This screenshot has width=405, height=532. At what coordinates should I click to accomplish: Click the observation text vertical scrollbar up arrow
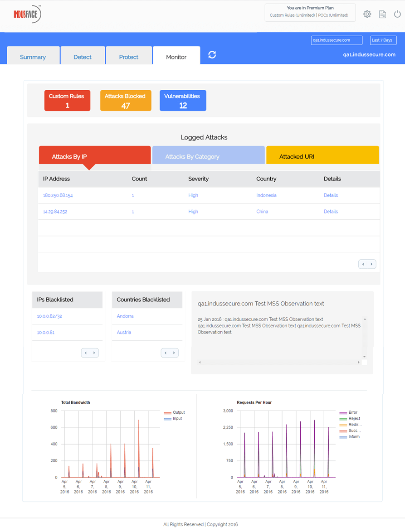[x=365, y=319]
